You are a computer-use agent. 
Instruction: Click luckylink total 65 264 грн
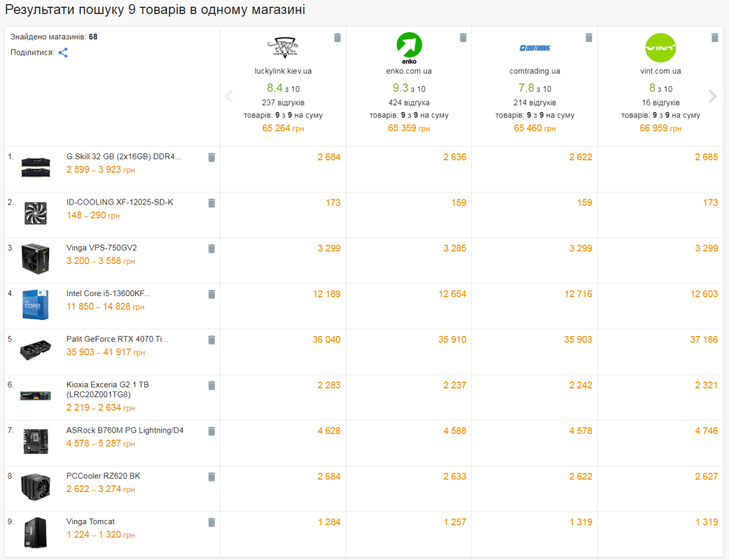click(283, 128)
